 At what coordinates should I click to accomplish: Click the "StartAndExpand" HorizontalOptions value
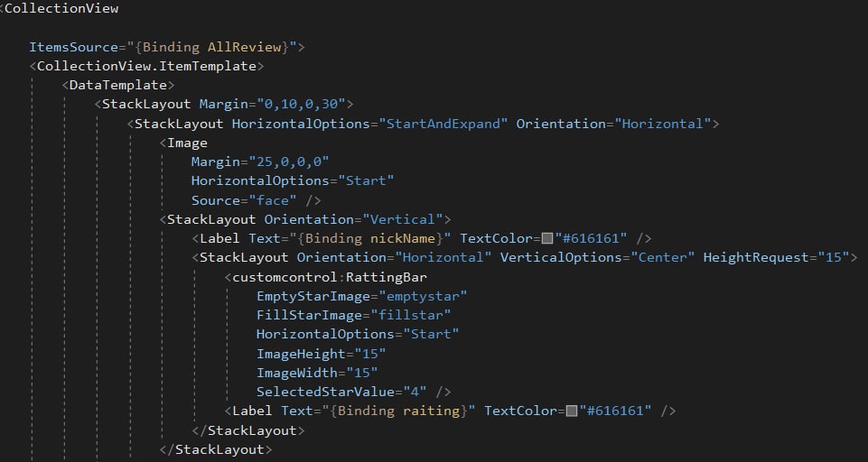(x=443, y=124)
